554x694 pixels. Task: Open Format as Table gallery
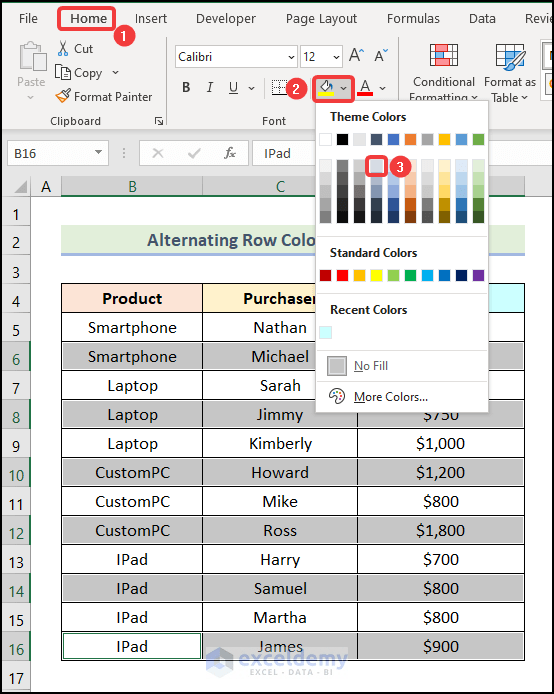tap(510, 72)
